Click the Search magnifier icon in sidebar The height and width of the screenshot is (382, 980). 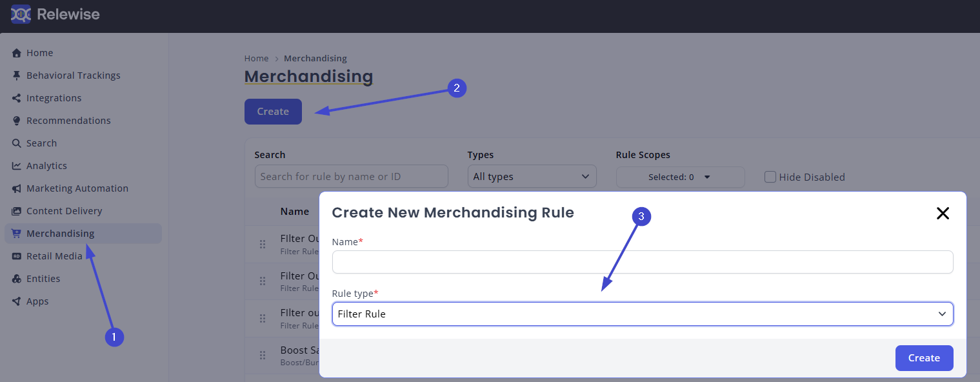(17, 143)
